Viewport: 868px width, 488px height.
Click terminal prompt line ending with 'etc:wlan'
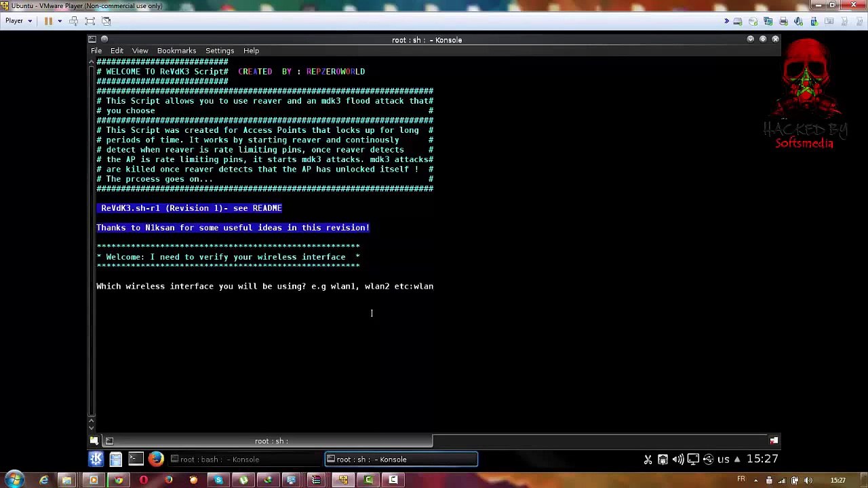[x=264, y=287]
